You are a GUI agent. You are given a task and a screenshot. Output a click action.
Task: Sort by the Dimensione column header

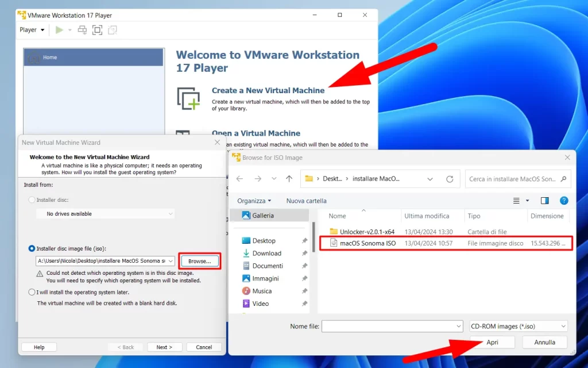547,216
